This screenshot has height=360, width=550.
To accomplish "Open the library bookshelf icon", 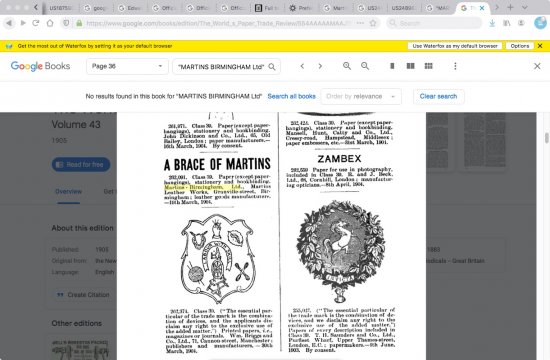I will tap(507, 23).
